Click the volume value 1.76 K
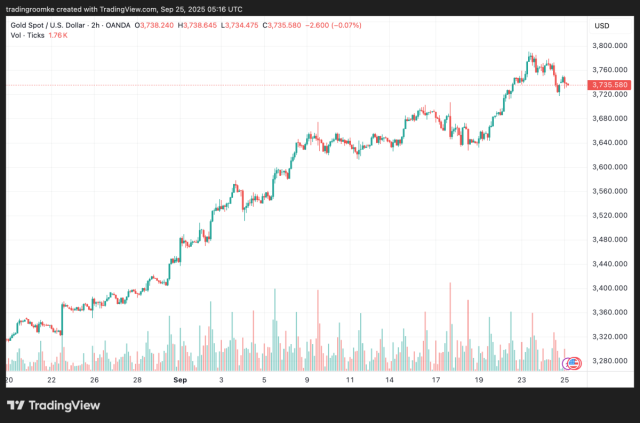640x423 pixels. click(58, 35)
